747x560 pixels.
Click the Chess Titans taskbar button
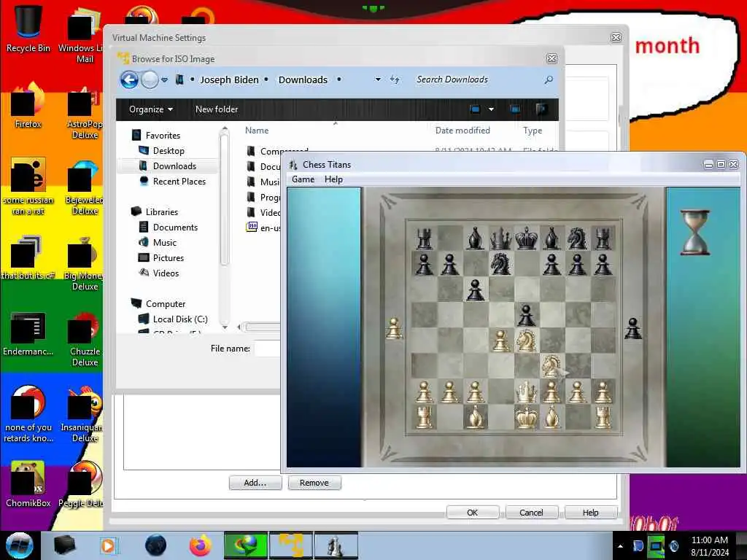pyautogui.click(x=336, y=545)
